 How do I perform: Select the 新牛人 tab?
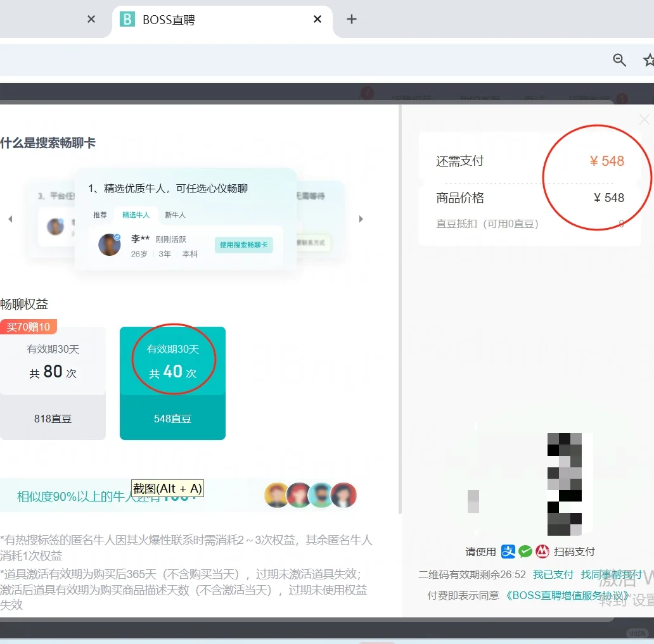click(x=175, y=215)
